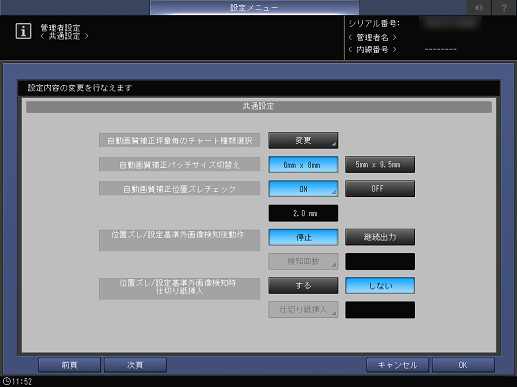This screenshot has height=387, width=517.
Task: Click the black field beside 検知回数
Action: (380, 261)
